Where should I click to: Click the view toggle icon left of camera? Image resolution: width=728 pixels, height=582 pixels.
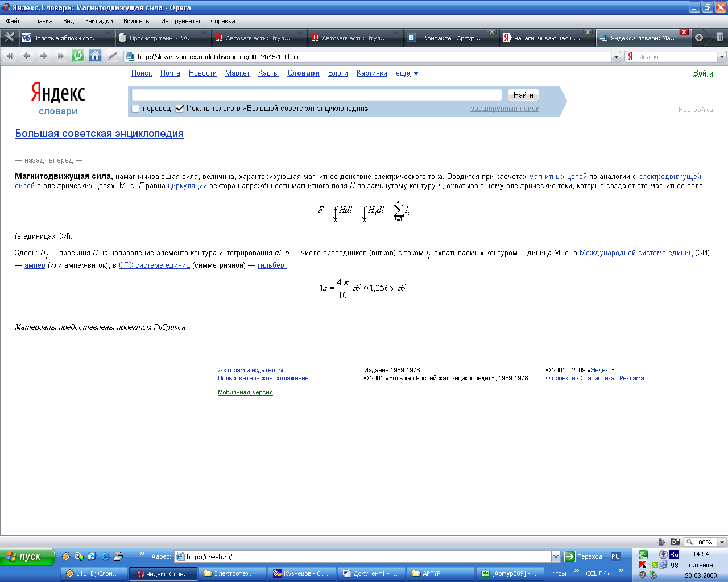pyautogui.click(x=660, y=542)
